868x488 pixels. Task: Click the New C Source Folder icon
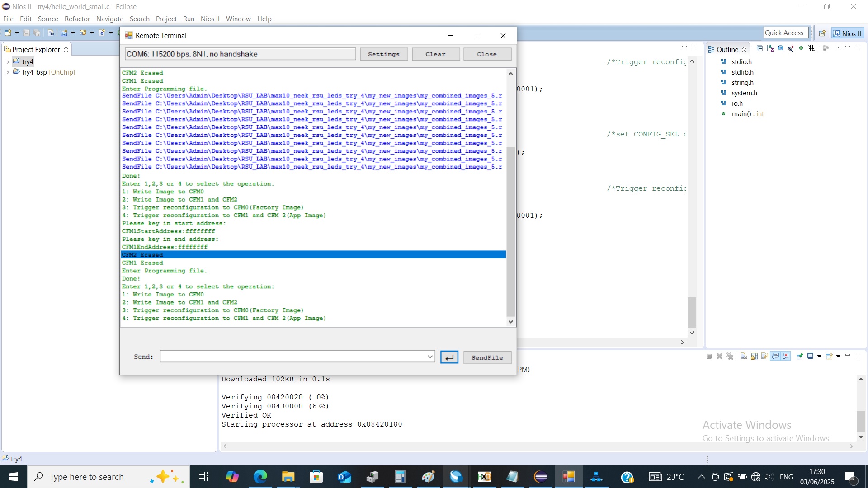point(83,33)
